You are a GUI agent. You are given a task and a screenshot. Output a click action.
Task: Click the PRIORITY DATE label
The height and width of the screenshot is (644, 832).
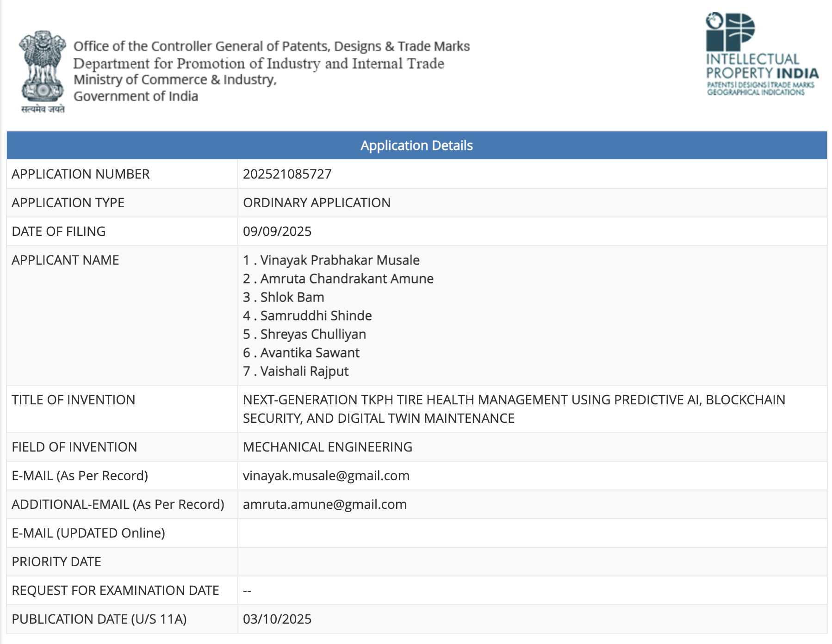pyautogui.click(x=56, y=562)
